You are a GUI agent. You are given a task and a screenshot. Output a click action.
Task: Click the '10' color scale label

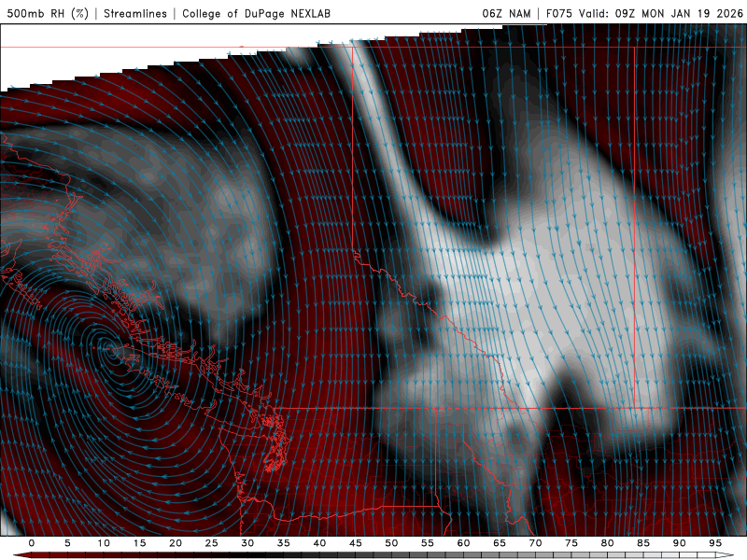coord(104,543)
